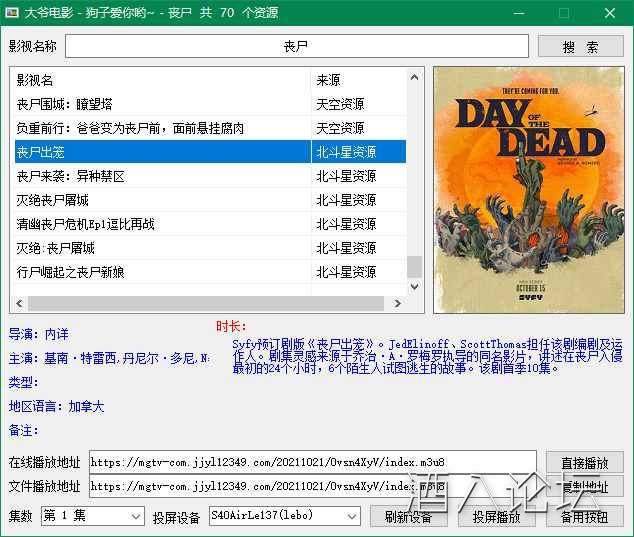Focus the 影视名称 search input field

[297, 46]
